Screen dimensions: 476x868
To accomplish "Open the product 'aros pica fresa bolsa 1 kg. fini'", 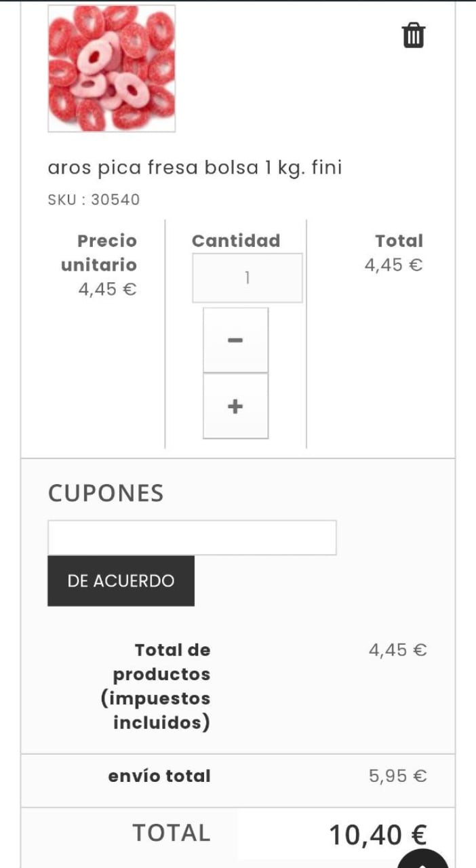I will pyautogui.click(x=195, y=167).
